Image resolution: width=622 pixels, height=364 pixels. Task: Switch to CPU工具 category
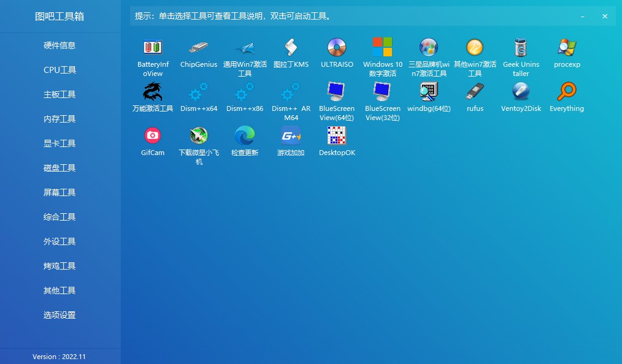(x=60, y=70)
